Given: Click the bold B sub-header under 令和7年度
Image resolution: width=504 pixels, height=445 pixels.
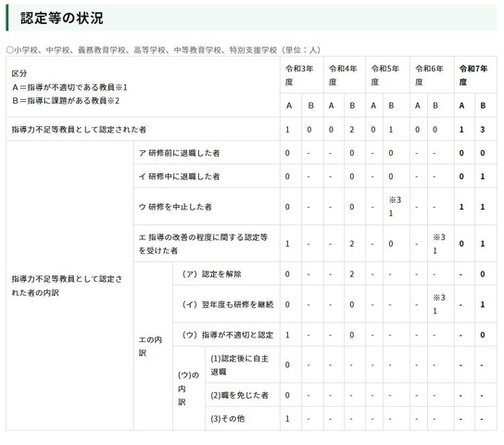Looking at the screenshot, I should (x=483, y=106).
